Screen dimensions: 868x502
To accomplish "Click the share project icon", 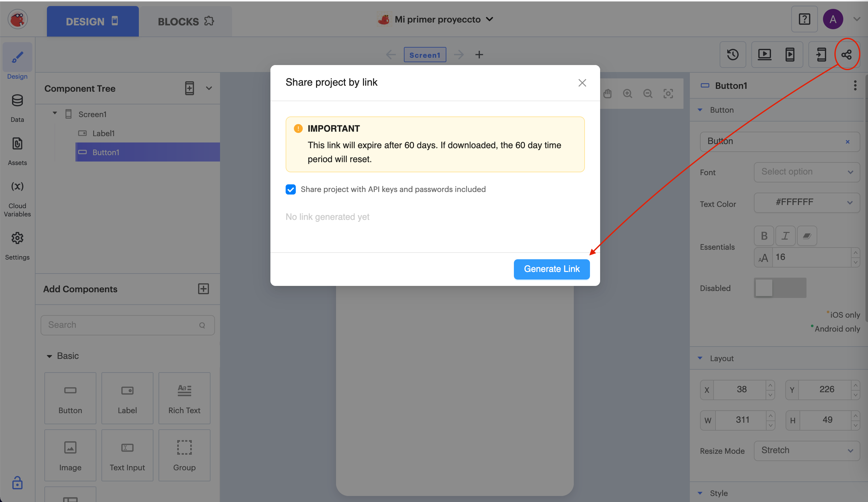I will click(846, 55).
